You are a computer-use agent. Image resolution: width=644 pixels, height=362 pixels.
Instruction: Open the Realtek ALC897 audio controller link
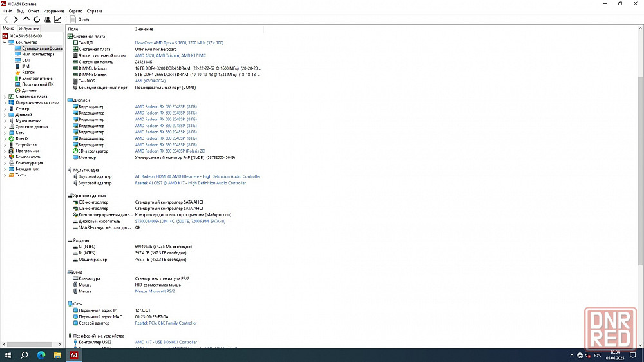(191, 183)
